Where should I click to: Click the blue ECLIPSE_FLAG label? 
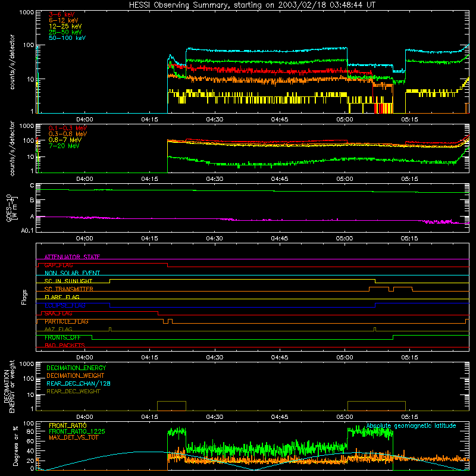coord(65,305)
